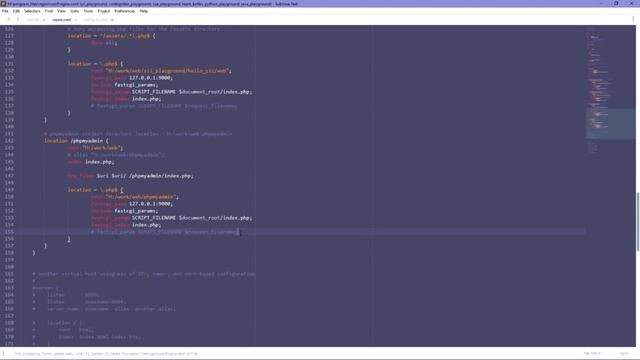The image size is (640, 360).
Task: Click the Sublime Text app icon in title bar
Action: coord(3,3)
